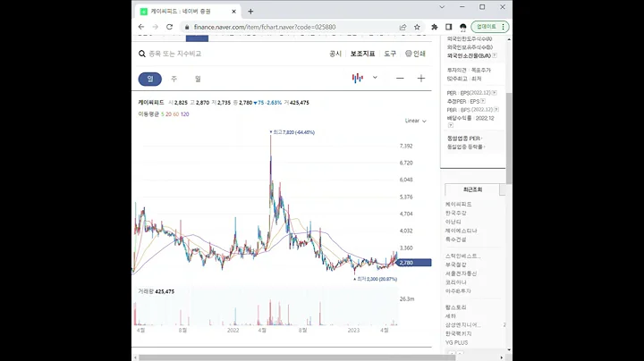
Task: Open 팜스토리 in the recent list
Action: (x=456, y=307)
